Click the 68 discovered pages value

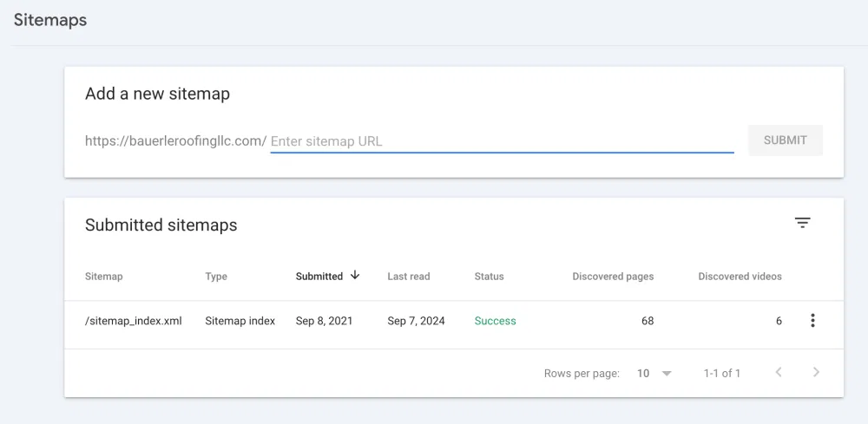[648, 321]
